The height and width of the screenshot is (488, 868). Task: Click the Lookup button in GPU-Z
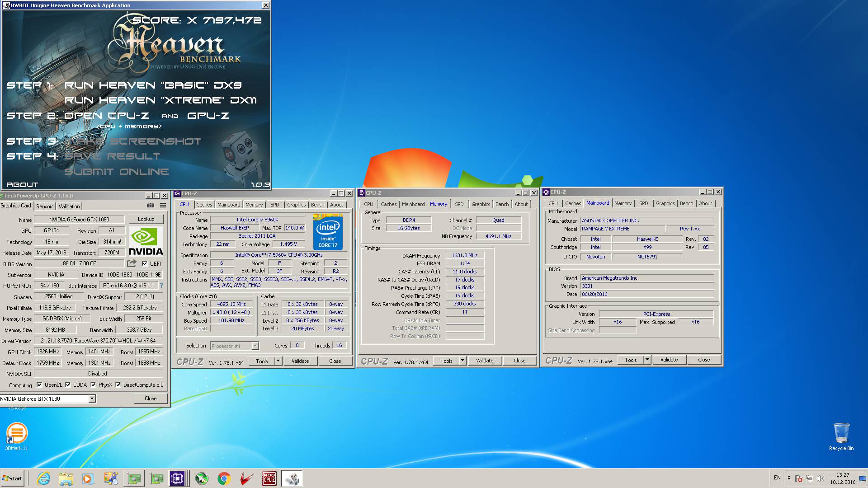point(146,219)
